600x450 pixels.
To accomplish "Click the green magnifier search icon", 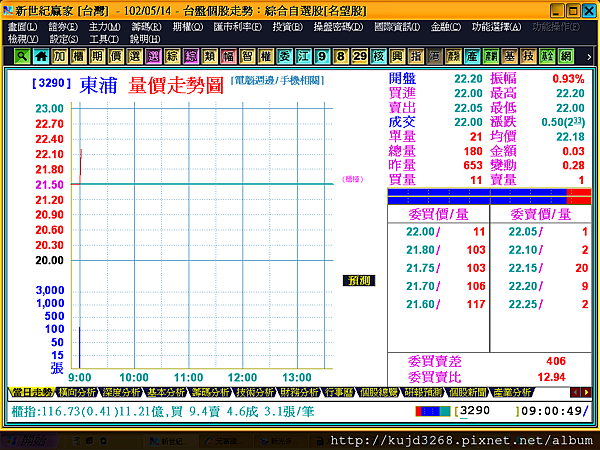I will coord(22,56).
